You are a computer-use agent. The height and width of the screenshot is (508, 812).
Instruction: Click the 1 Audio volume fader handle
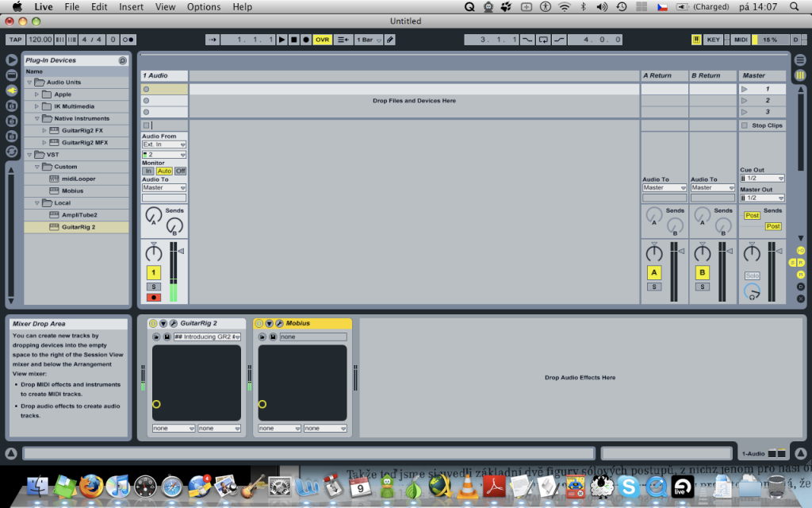(181, 251)
